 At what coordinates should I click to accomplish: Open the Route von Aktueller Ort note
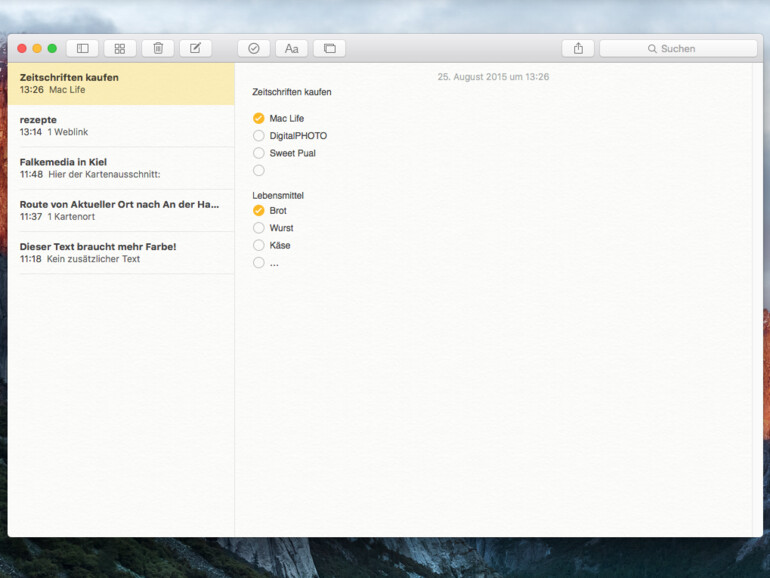click(x=120, y=210)
